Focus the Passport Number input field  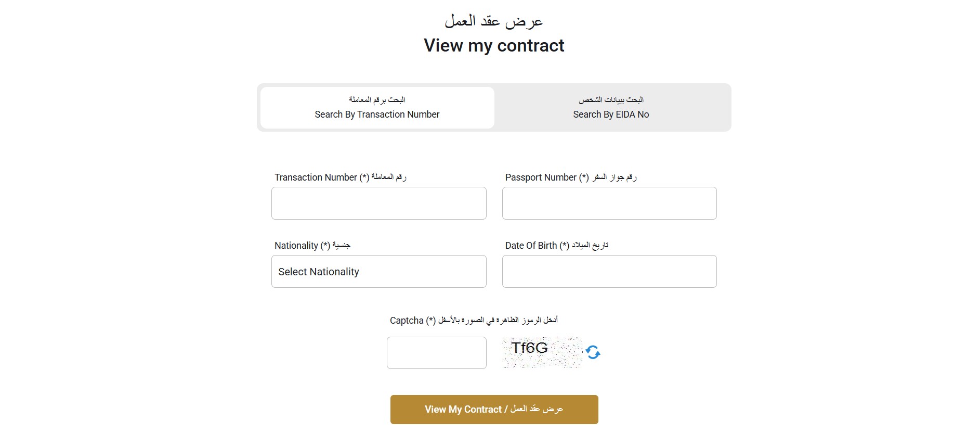(x=608, y=203)
